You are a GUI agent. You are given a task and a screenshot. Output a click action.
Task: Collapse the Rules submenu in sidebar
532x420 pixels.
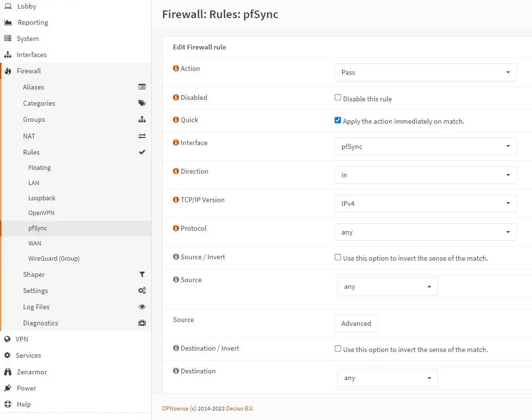click(77, 152)
